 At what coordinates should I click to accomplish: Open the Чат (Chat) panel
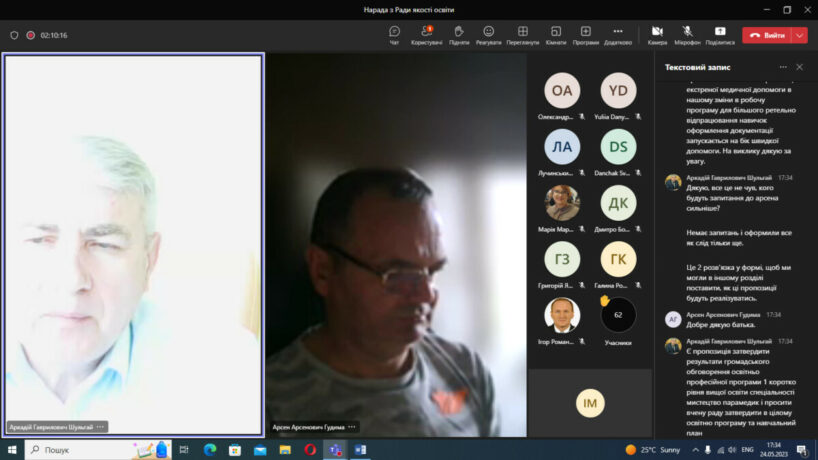(x=394, y=34)
